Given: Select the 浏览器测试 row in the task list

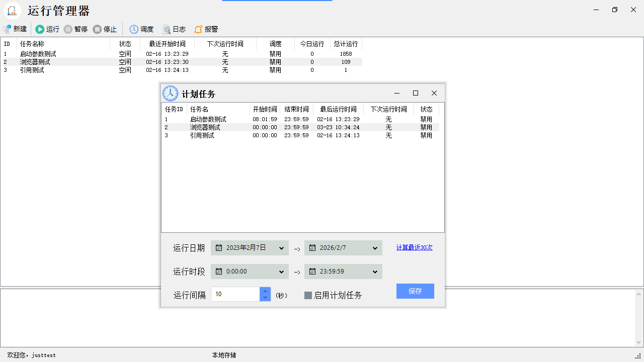Looking at the screenshot, I should (x=34, y=62).
